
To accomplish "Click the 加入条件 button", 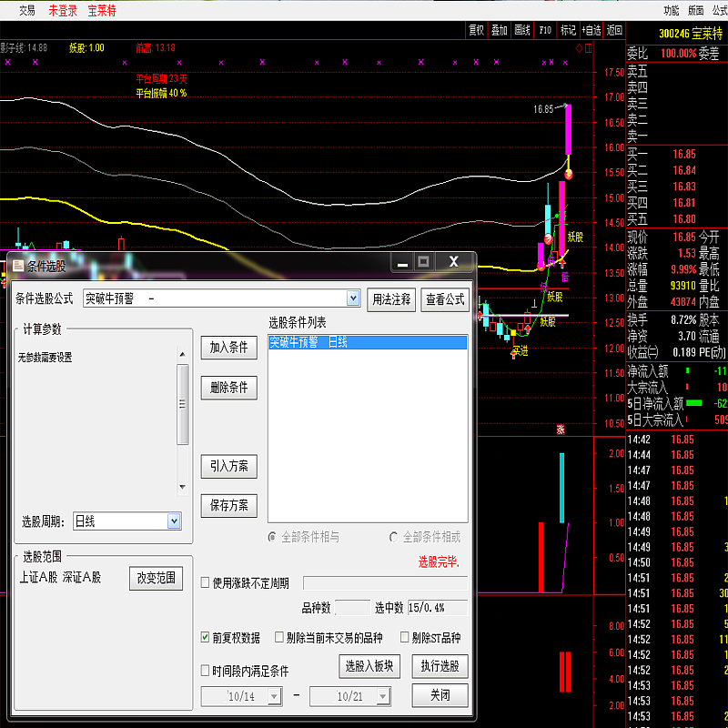I will (229, 347).
